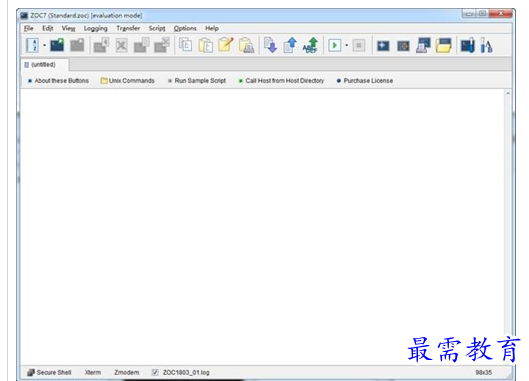The height and width of the screenshot is (381, 529).
Task: Click the test tube with letter A icon
Action: point(486,45)
